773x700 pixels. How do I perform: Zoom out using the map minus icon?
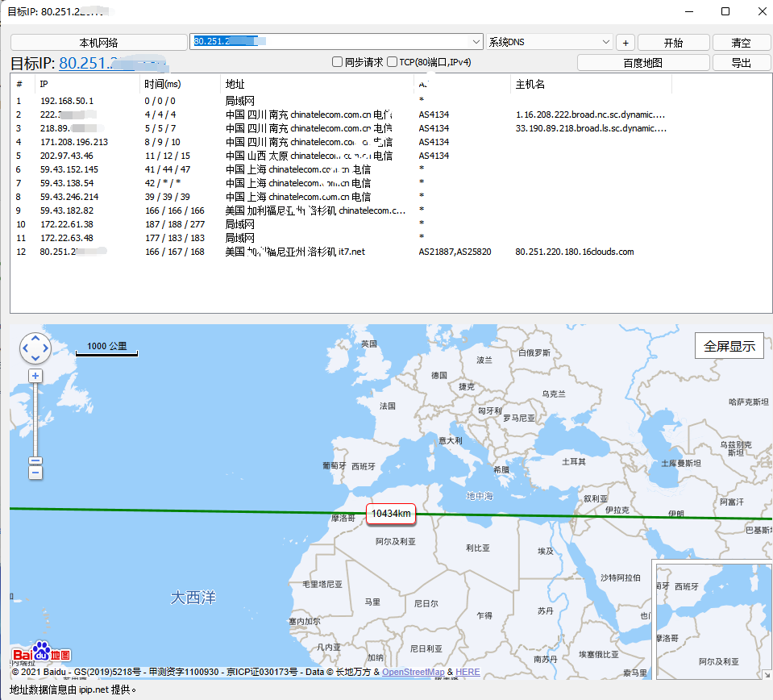click(x=35, y=471)
